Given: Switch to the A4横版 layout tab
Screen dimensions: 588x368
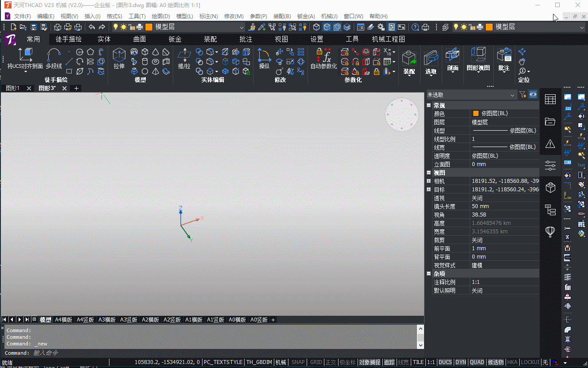Looking at the screenshot, I should point(63,320).
